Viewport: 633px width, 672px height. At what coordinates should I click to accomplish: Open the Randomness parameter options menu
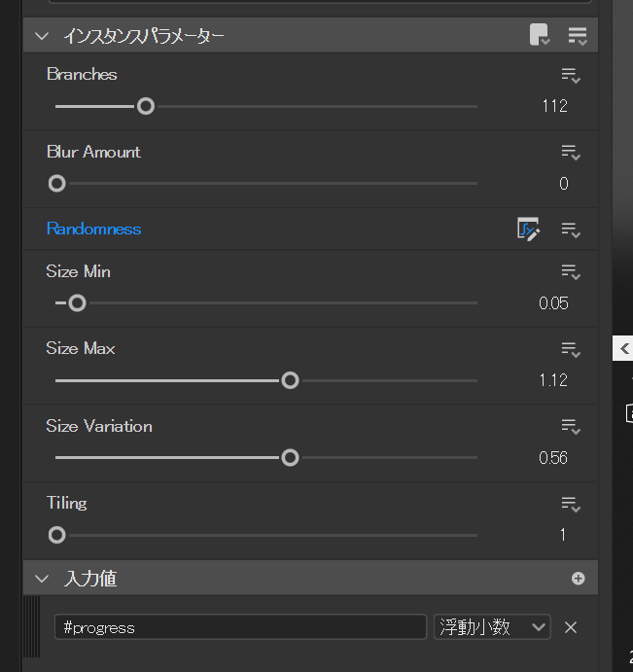[x=571, y=230]
